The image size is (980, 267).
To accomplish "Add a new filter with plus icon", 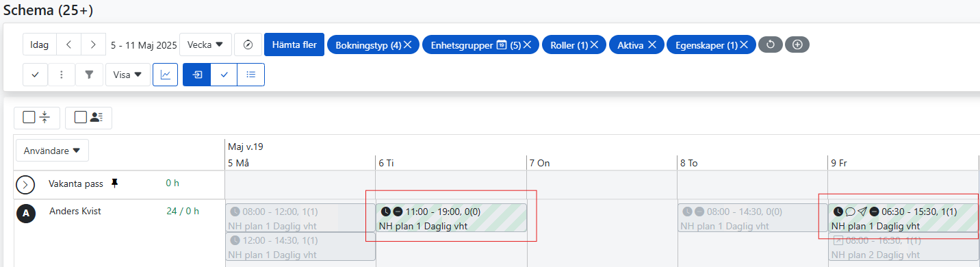I will click(797, 44).
